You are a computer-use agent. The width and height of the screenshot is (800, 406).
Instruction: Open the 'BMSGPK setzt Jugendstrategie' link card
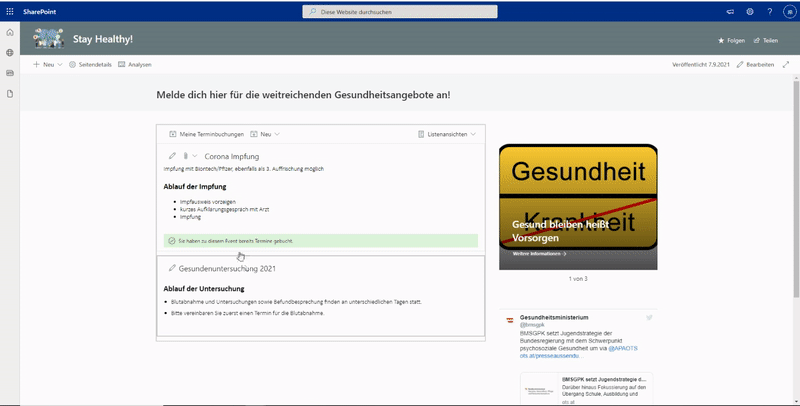point(586,390)
